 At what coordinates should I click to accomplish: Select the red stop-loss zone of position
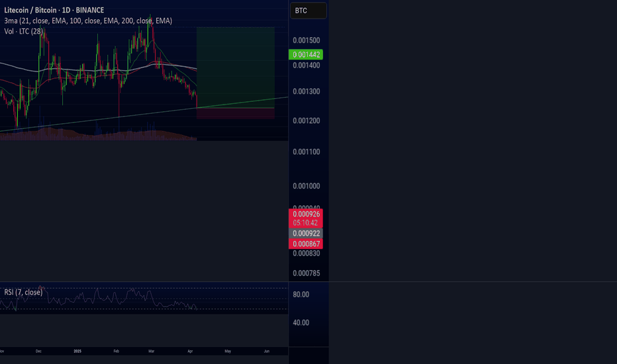click(235, 113)
